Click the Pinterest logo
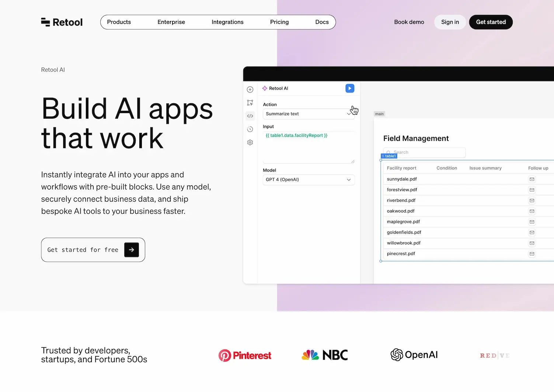Screen dimensions: 554x392 pos(244,355)
